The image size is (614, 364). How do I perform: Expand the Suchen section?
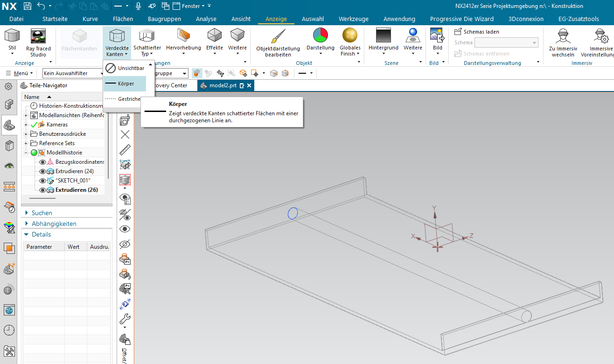(27, 213)
